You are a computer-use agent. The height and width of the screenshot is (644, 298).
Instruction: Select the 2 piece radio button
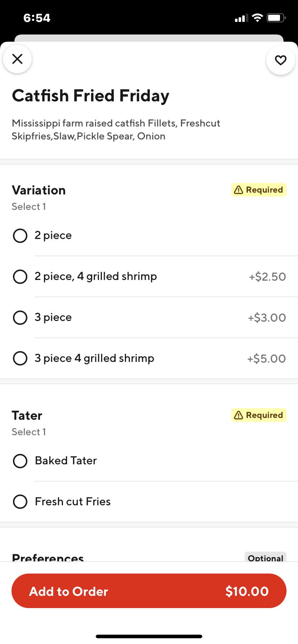coord(20,236)
